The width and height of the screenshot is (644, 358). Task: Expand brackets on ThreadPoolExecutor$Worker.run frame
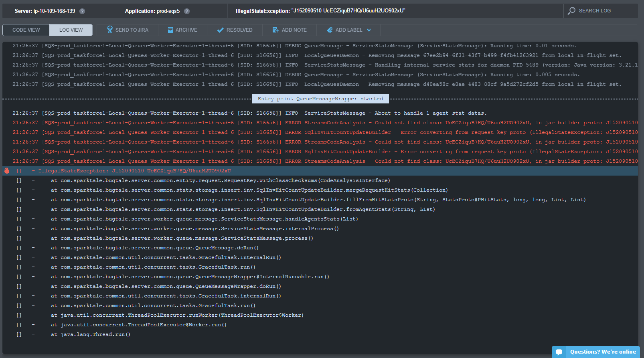(19, 325)
